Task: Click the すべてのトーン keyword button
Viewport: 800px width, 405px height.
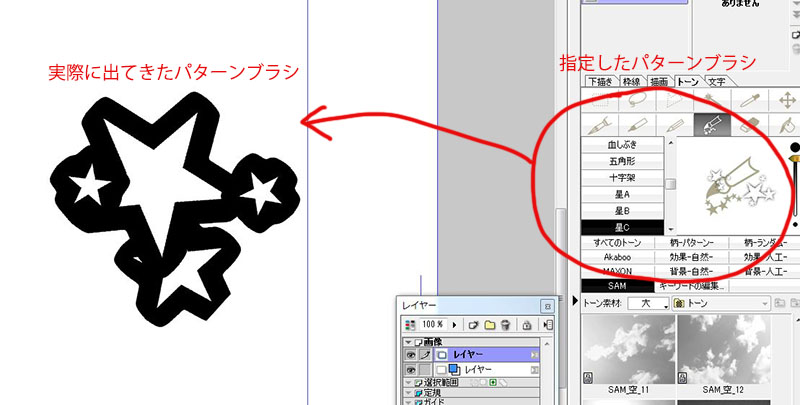Action: click(x=617, y=243)
